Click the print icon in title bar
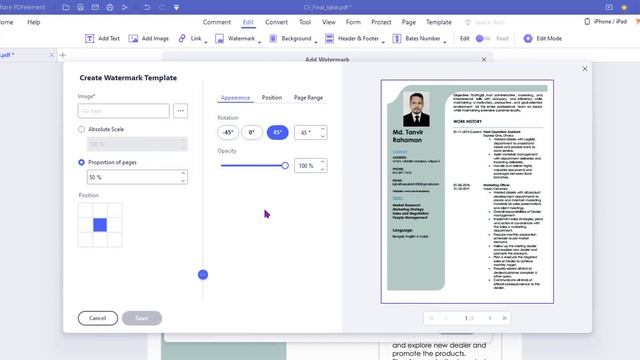640x360 pixels. [x=110, y=7]
